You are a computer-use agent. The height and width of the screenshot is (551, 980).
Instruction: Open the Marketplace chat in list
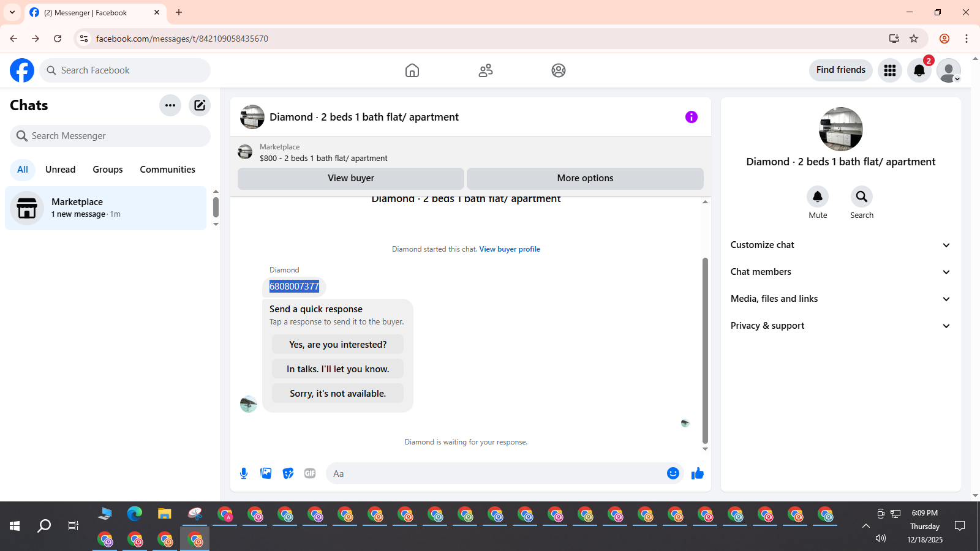[x=106, y=208]
